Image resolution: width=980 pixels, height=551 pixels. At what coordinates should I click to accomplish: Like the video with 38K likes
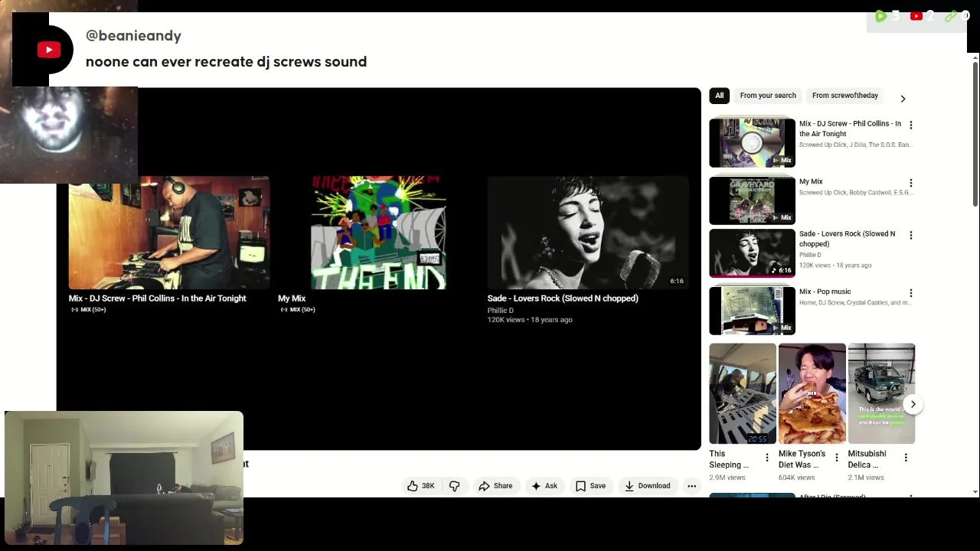(x=421, y=486)
